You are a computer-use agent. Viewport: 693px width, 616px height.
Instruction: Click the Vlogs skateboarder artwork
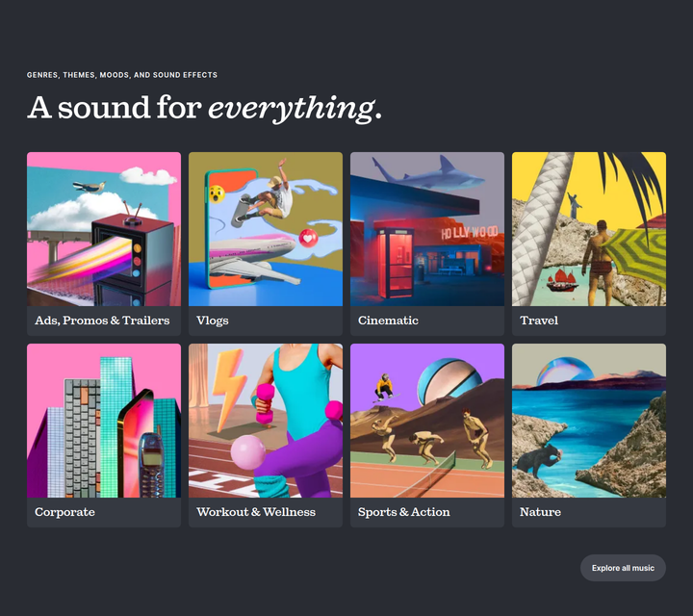click(x=266, y=229)
